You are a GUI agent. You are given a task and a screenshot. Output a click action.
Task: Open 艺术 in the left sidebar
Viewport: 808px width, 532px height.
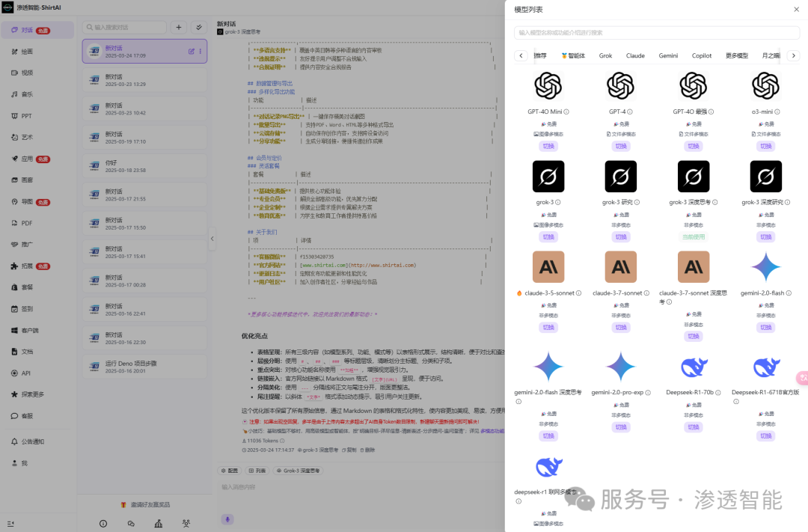(36, 137)
